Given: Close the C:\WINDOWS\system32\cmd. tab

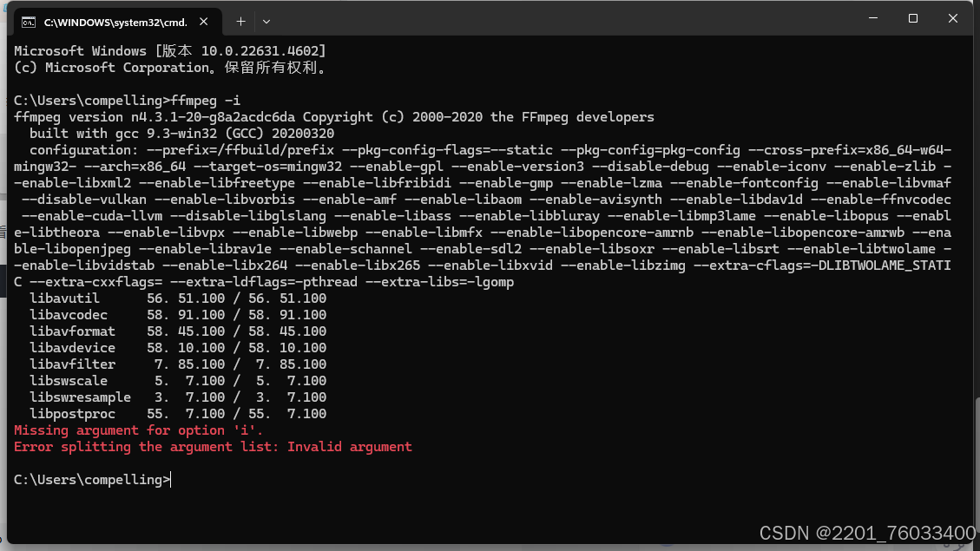Looking at the screenshot, I should (x=205, y=21).
